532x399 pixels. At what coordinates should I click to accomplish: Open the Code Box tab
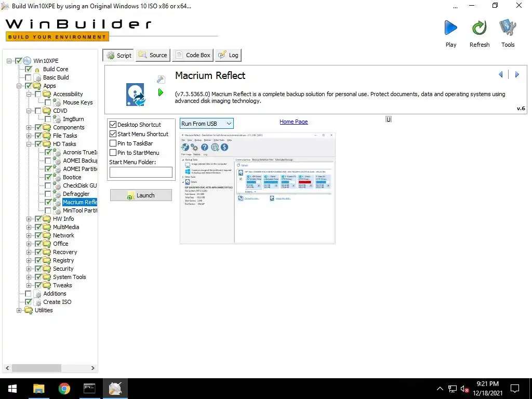pos(193,55)
